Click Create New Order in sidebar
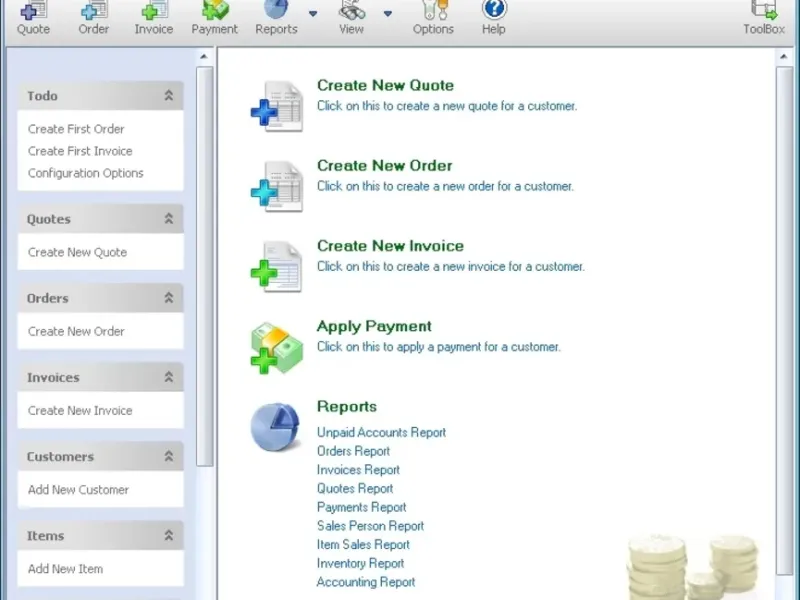 click(76, 331)
